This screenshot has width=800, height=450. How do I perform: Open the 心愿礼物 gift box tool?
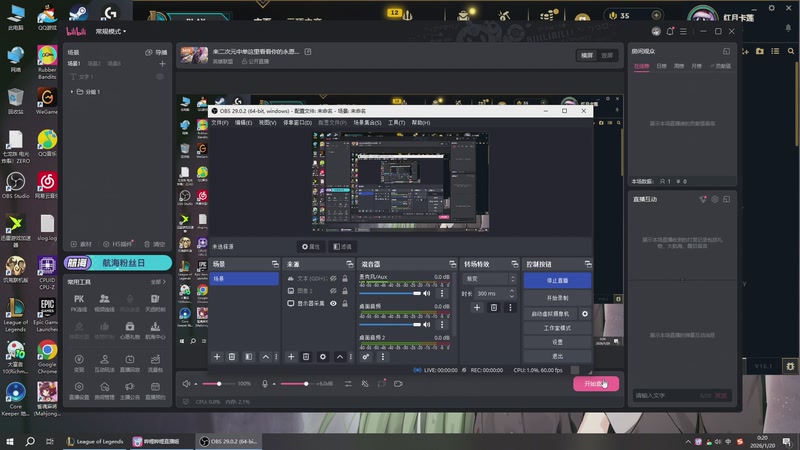[130, 330]
